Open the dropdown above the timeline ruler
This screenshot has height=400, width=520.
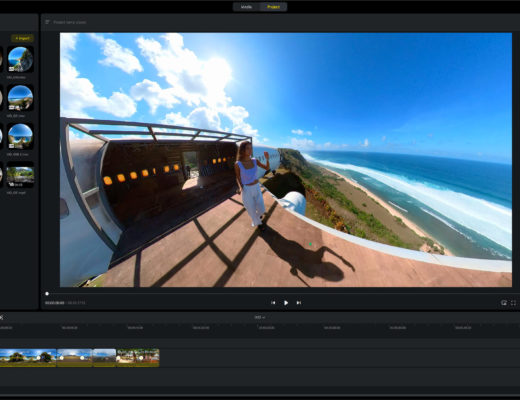click(260, 317)
